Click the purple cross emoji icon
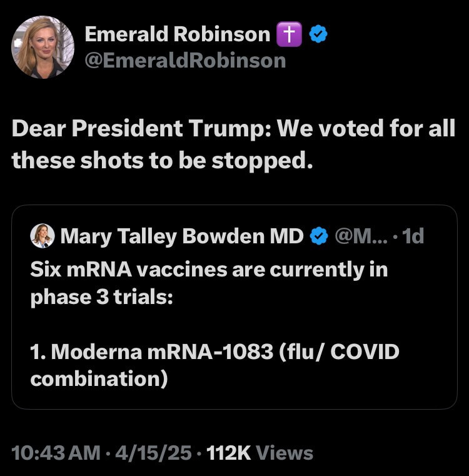Viewport: 469px width, 476px height. pyautogui.click(x=289, y=35)
